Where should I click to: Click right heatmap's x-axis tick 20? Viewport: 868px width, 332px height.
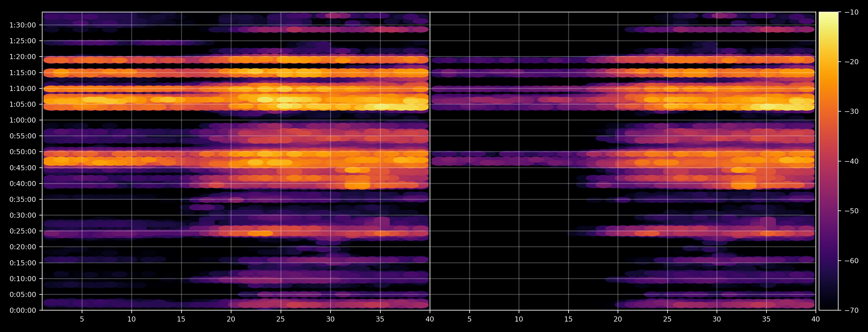pyautogui.click(x=618, y=319)
